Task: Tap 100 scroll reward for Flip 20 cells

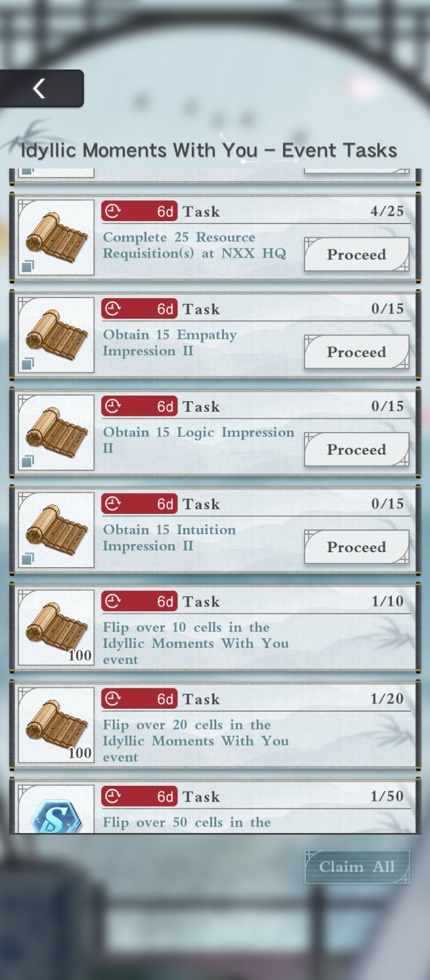Action: point(56,725)
